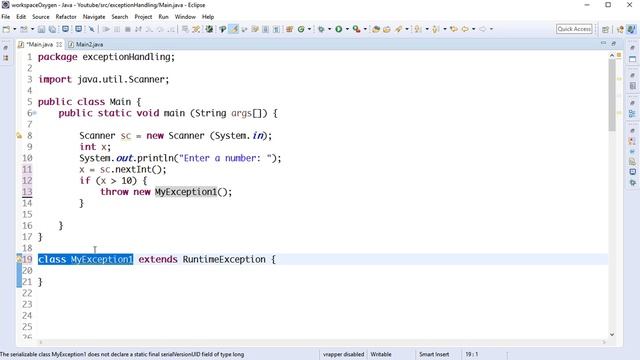
Task: Click the editor vertical scrollbar thumb
Action: click(612, 96)
